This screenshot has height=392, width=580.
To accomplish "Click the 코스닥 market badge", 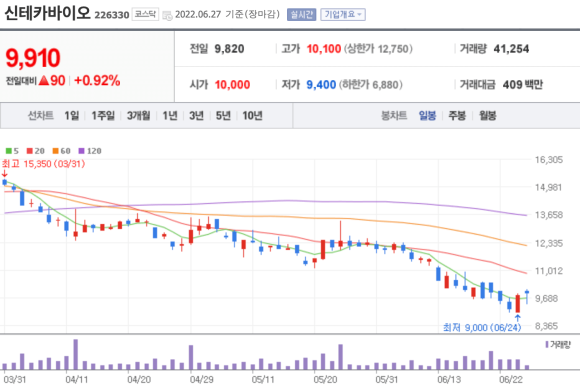I will tap(145, 14).
